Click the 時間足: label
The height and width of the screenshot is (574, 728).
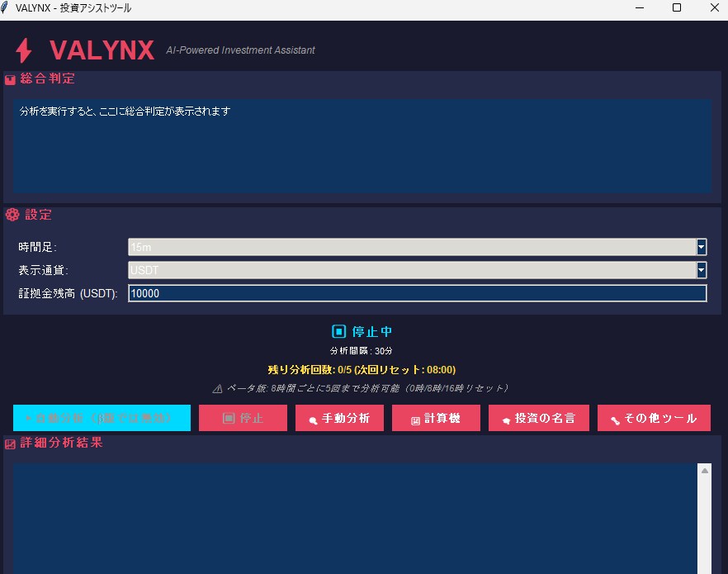click(x=38, y=247)
